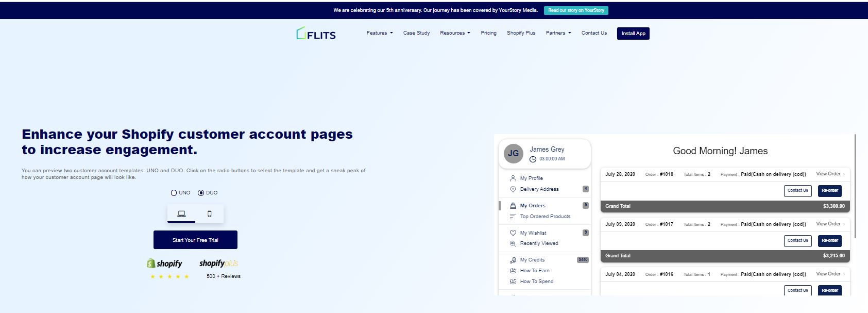
Task: Click Re-order on order #1018
Action: click(829, 191)
